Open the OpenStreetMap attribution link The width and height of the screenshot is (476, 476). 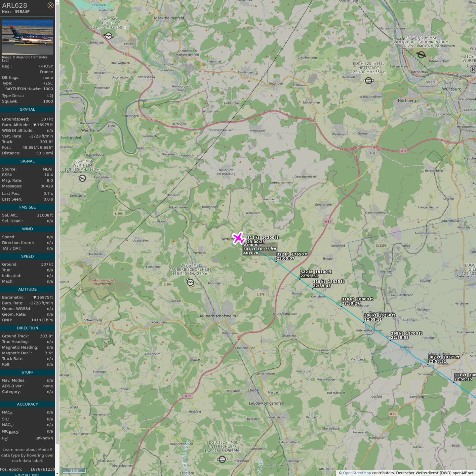[x=357, y=473]
